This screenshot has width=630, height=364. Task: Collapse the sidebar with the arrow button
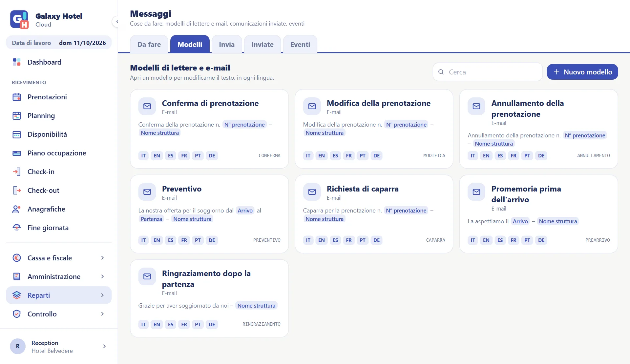click(x=117, y=22)
